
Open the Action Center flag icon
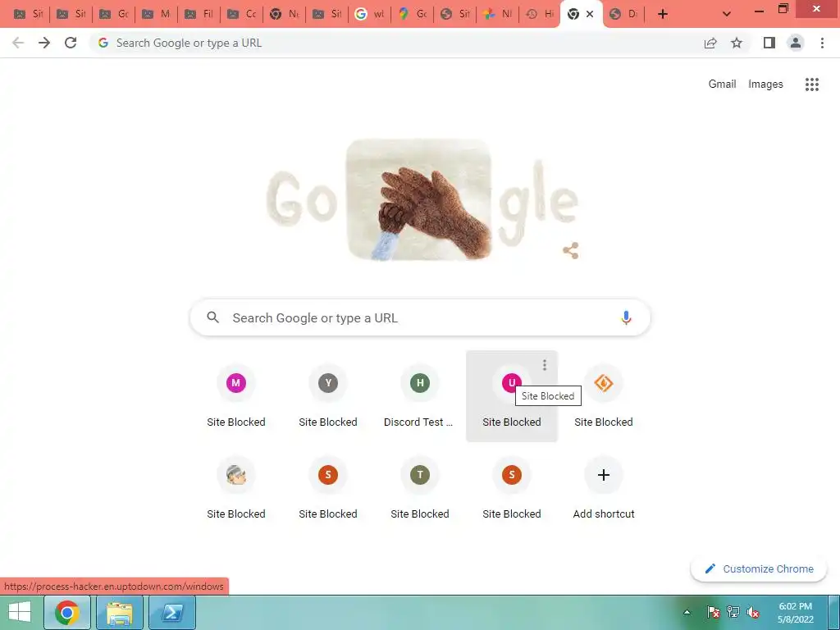coord(713,612)
